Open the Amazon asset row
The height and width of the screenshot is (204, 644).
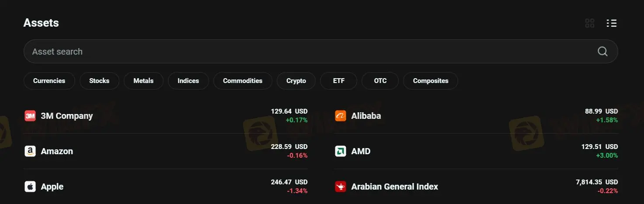[x=166, y=151]
